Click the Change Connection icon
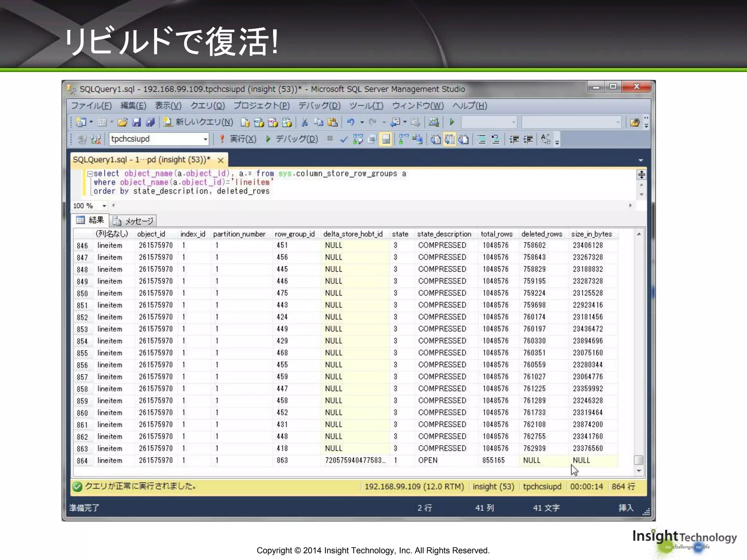This screenshot has width=747, height=560. (x=96, y=139)
